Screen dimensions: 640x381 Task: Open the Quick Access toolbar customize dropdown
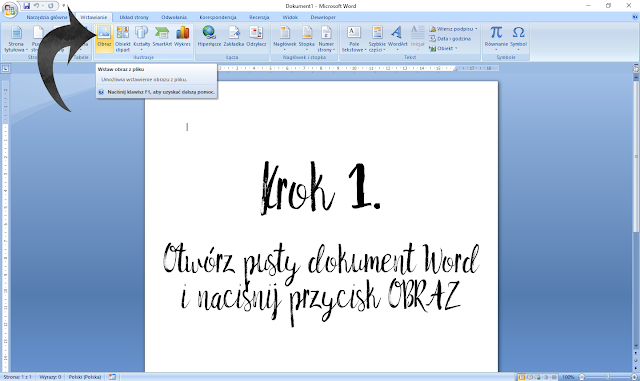click(x=64, y=6)
